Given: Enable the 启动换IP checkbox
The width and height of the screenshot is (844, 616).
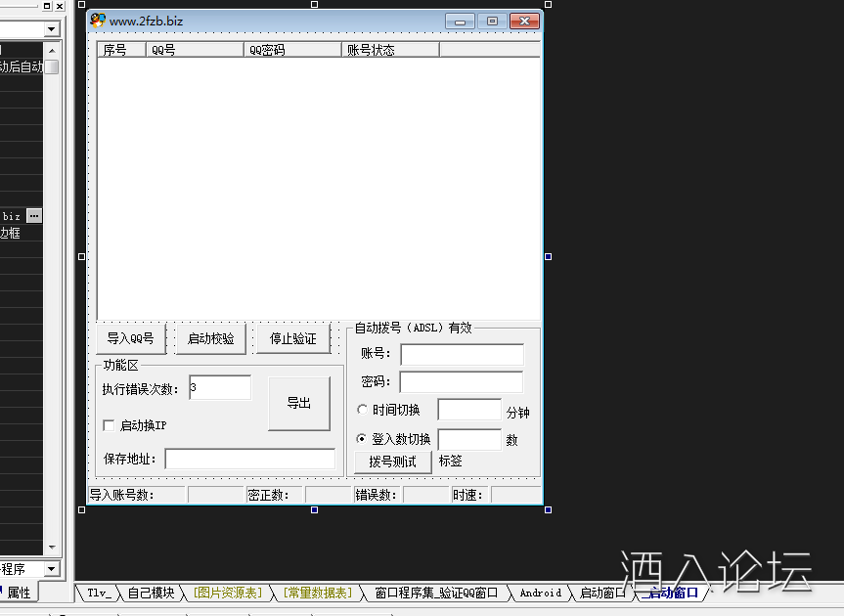Looking at the screenshot, I should (x=110, y=425).
